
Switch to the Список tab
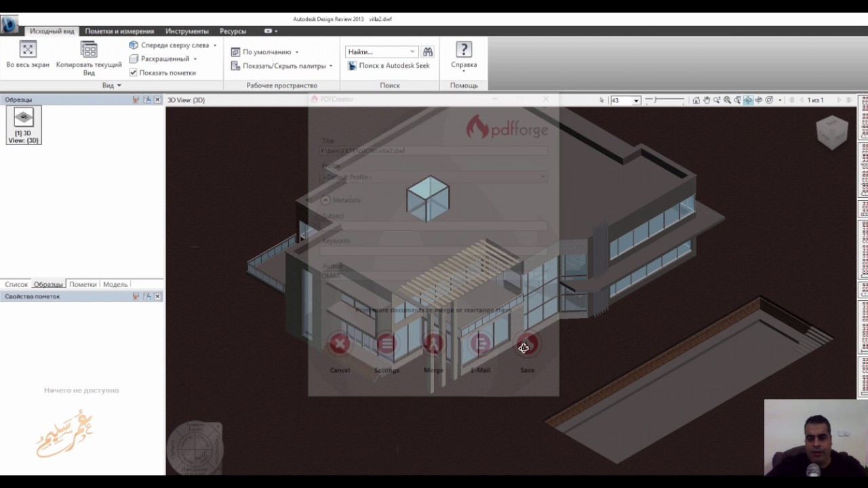pyautogui.click(x=16, y=285)
